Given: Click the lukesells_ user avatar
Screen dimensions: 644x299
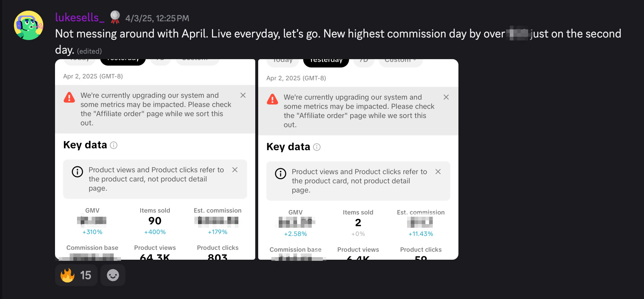Looking at the screenshot, I should 29,25.
